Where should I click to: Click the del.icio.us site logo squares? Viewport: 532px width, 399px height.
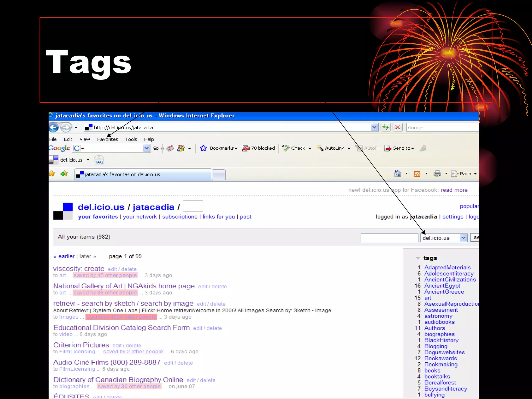(x=63, y=211)
